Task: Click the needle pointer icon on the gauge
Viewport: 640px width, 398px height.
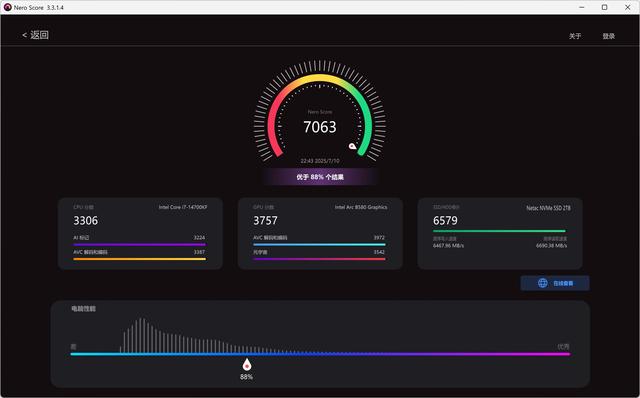Action: tap(352, 146)
